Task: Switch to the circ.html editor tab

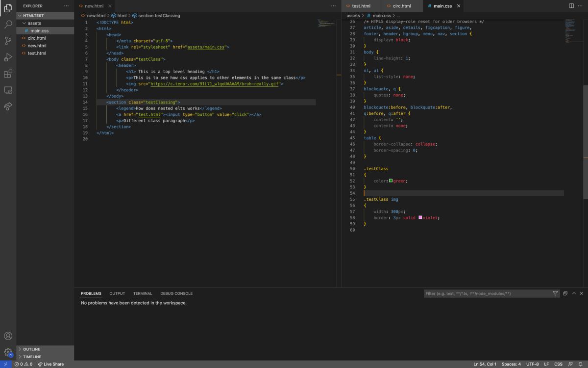Action: (402, 6)
